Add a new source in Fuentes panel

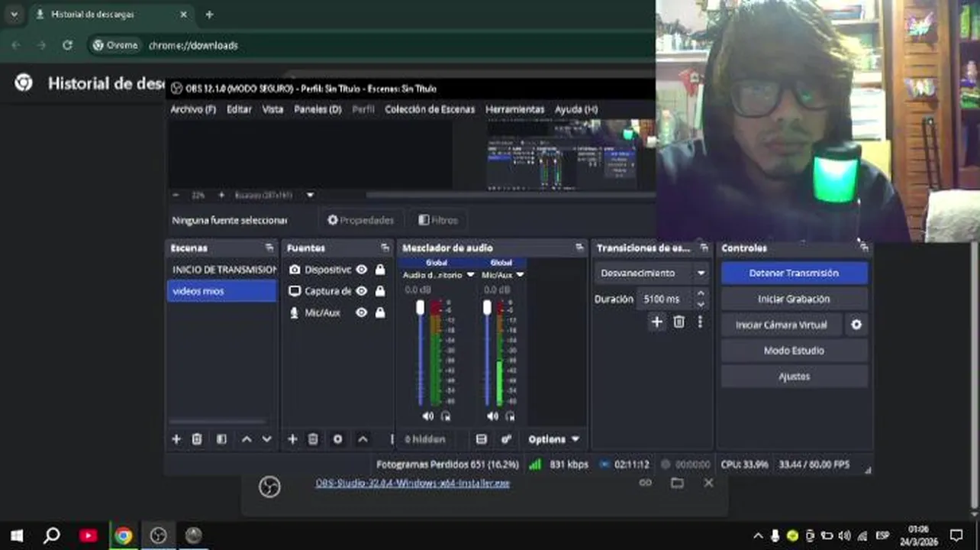pos(292,439)
